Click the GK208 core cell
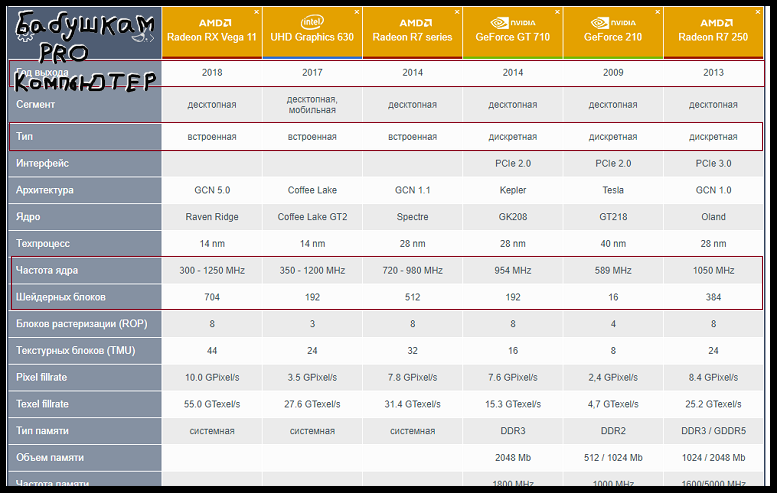The width and height of the screenshot is (777, 493). [513, 217]
